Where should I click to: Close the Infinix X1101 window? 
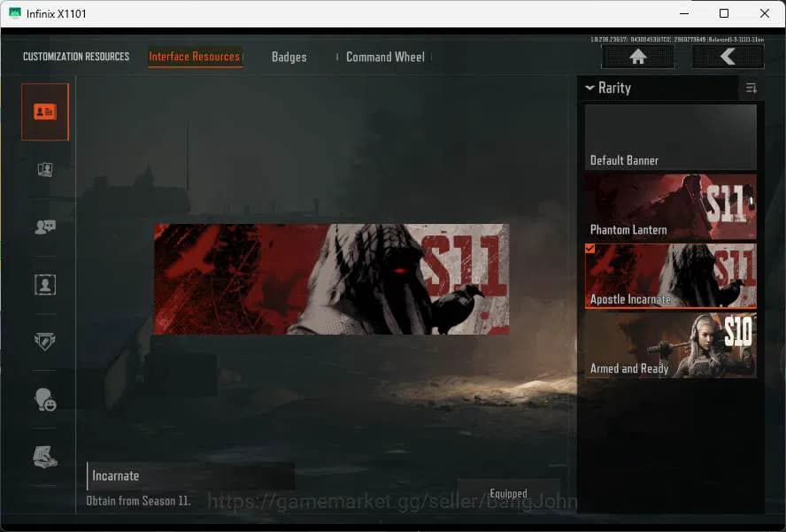765,13
